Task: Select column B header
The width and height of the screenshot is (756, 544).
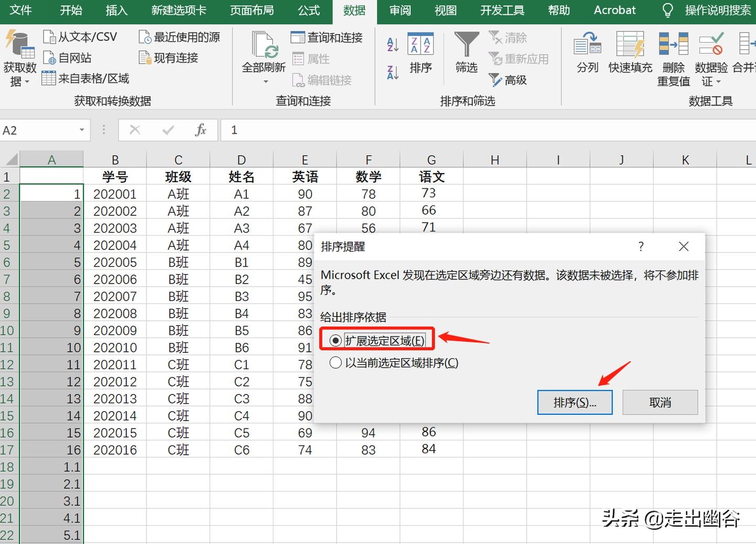Action: coord(115,160)
